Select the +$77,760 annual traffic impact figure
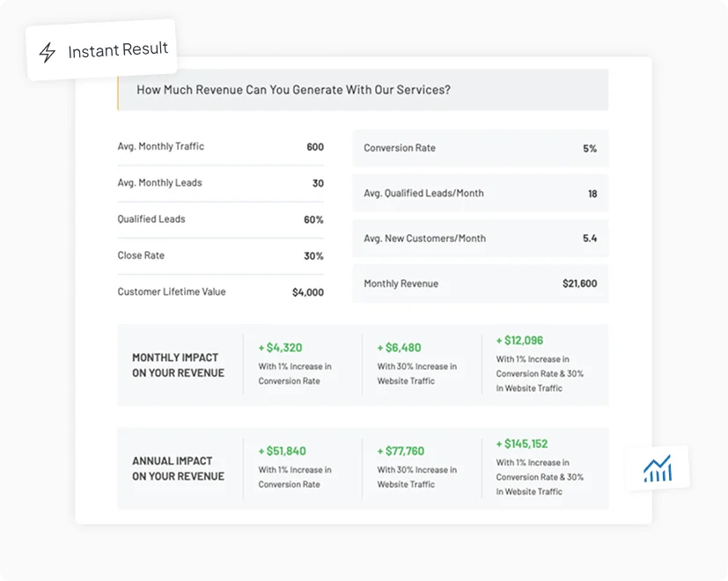Screen dimensions: 728x581 [x=400, y=450]
